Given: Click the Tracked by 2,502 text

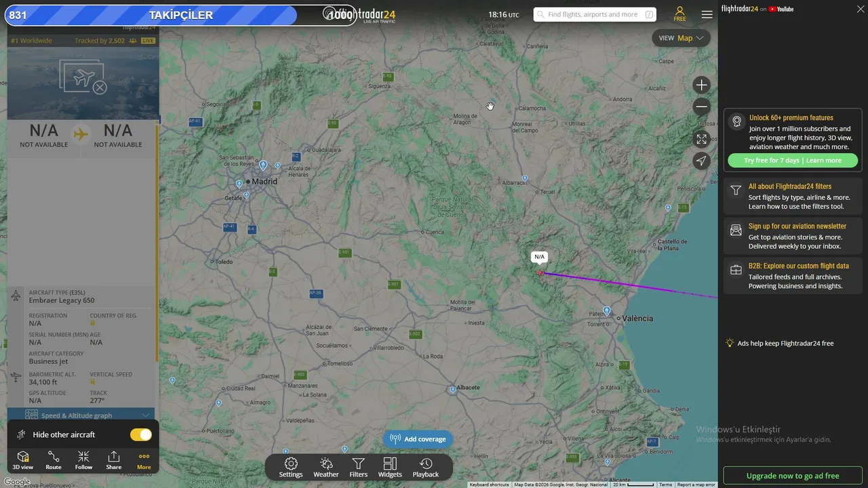Looking at the screenshot, I should click(100, 41).
